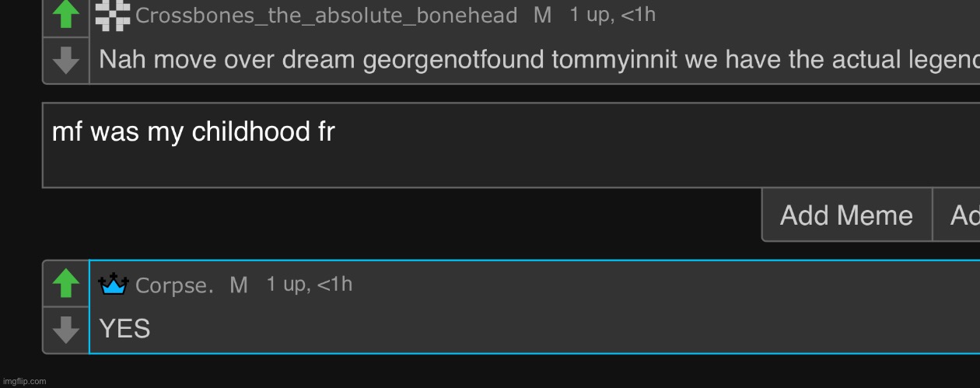Click the Crossbones user avatar icon
The height and width of the screenshot is (388, 980).
click(113, 15)
